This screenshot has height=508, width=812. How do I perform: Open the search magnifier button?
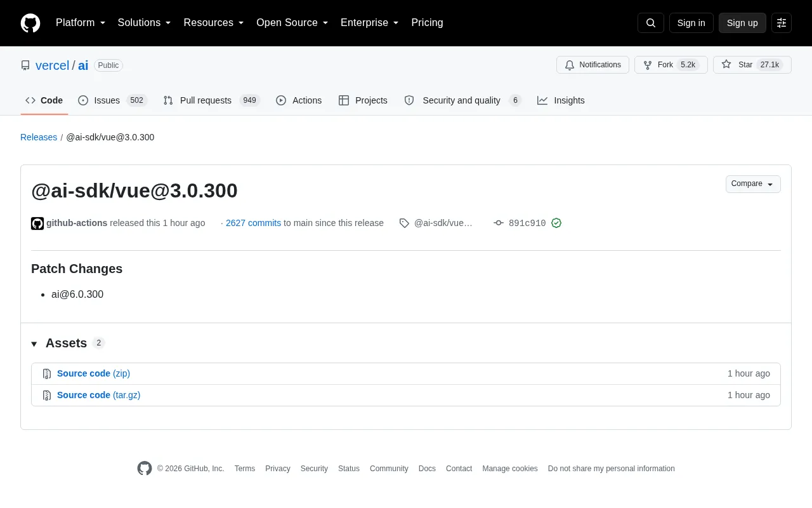(651, 23)
